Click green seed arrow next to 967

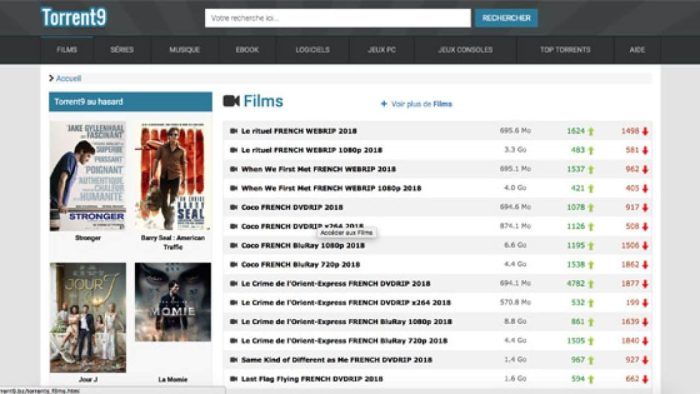[x=591, y=361]
